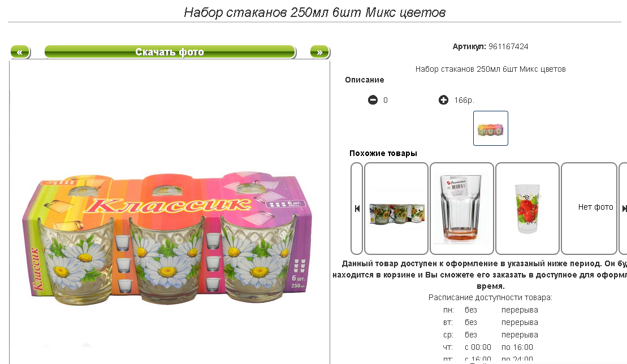Open similar product tall glass with cherries
Screen dimensions: 627x364
pos(527,209)
